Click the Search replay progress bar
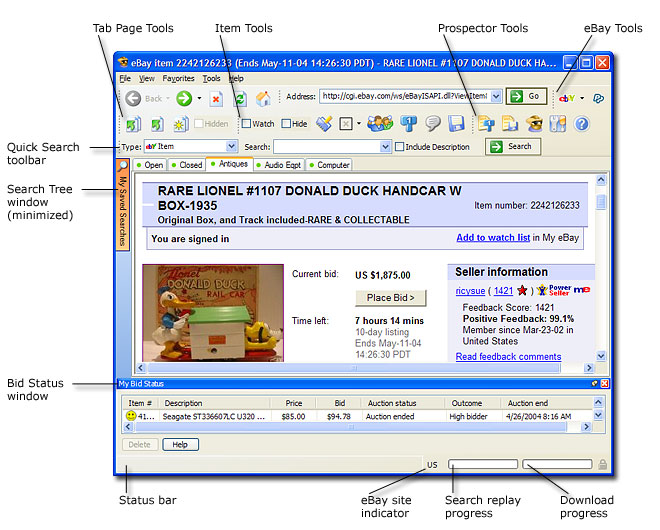The image size is (660, 530). (x=483, y=464)
